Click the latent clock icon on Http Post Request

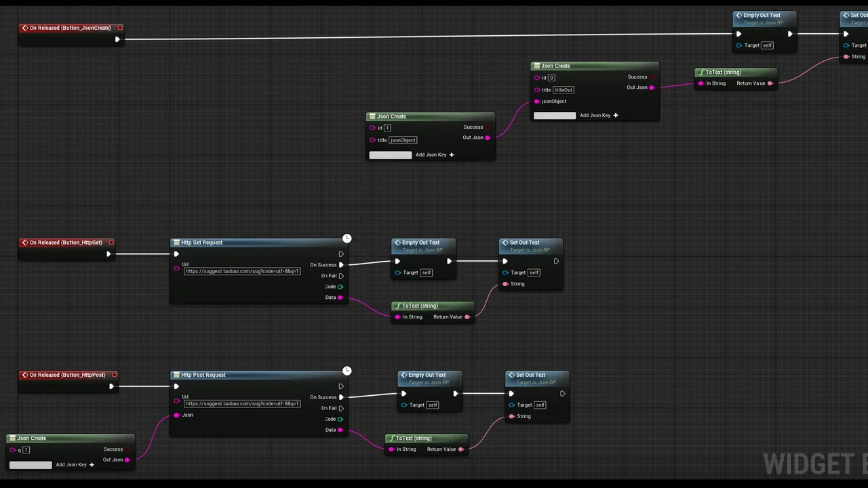coord(347,371)
